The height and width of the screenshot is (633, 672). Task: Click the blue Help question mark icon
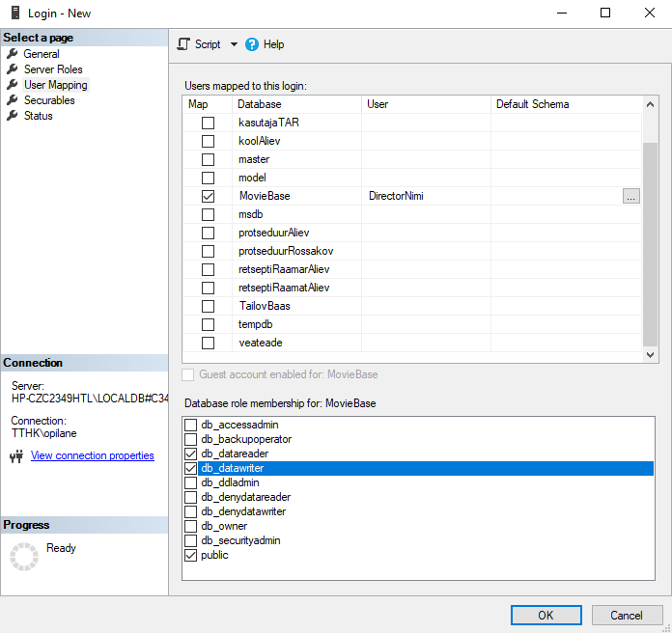point(252,44)
